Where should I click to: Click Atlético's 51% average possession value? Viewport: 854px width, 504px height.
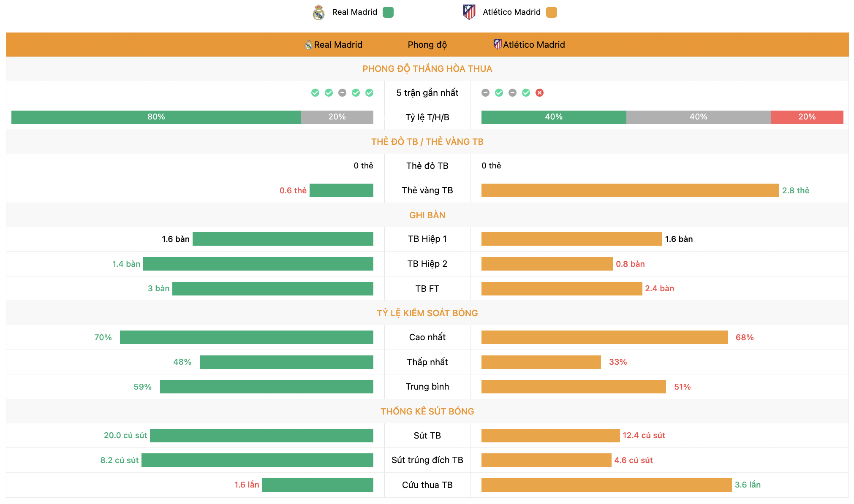pyautogui.click(x=683, y=387)
